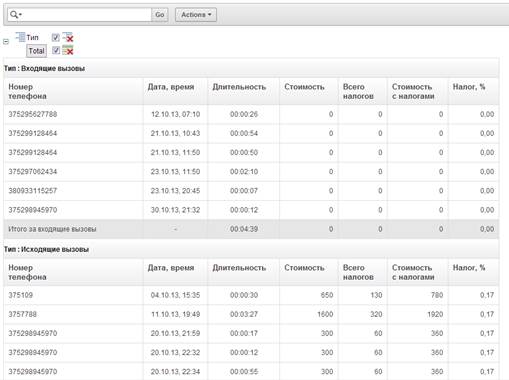Click Длительность header in Входящие вызовы table
The height and width of the screenshot is (380, 509).
tap(239, 87)
